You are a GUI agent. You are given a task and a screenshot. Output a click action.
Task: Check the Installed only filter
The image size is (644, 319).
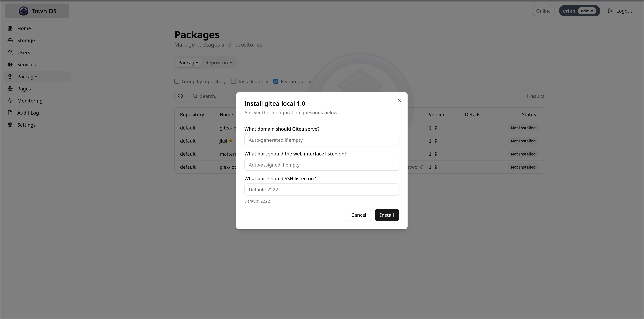pos(234,81)
